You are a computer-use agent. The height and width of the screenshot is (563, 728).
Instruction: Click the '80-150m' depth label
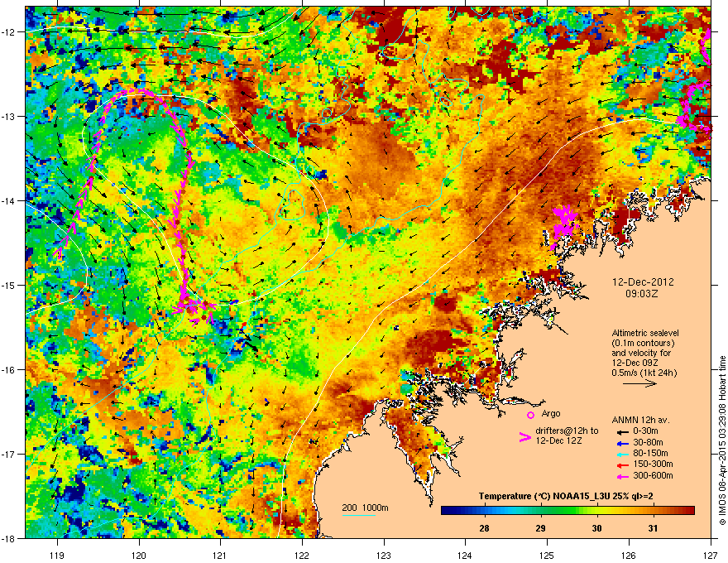tap(650, 453)
